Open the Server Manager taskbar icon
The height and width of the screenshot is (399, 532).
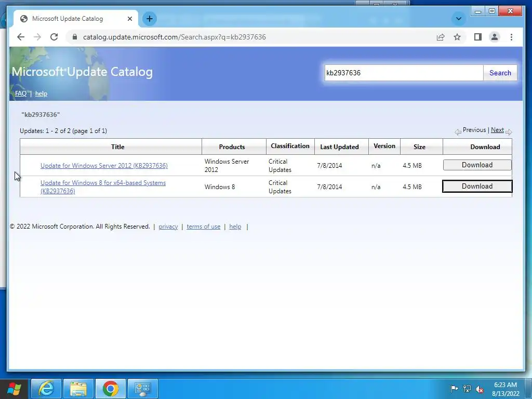coord(143,389)
